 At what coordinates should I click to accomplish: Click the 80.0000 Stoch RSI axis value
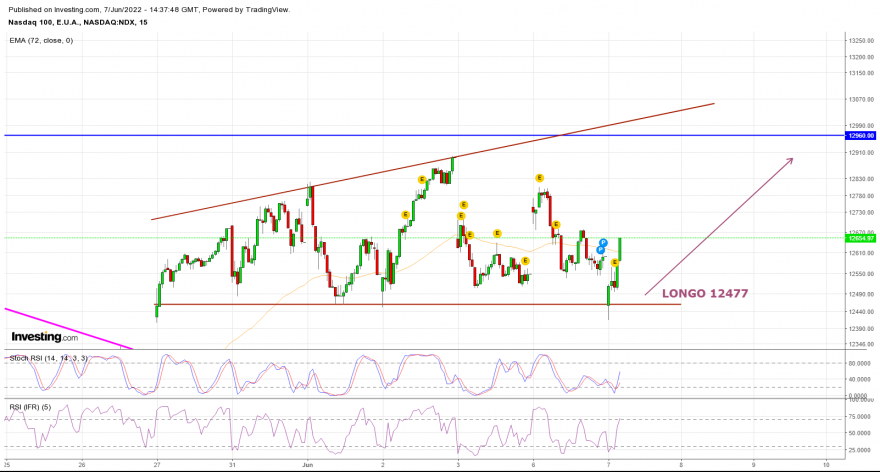point(861,363)
